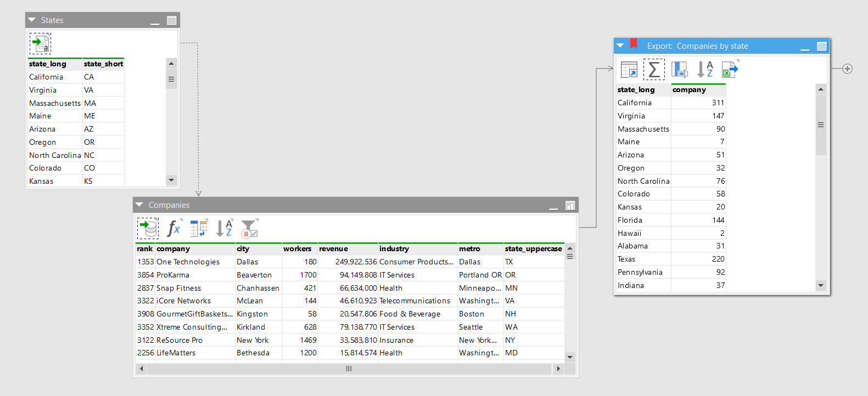The width and height of the screenshot is (868, 396).
Task: Click the company column header in Companies table
Action: pyautogui.click(x=195, y=249)
